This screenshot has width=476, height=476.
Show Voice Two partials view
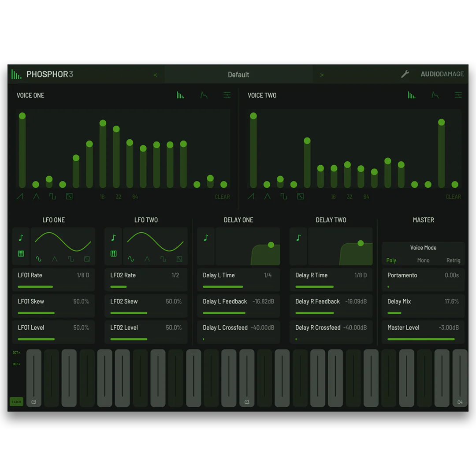(x=412, y=95)
